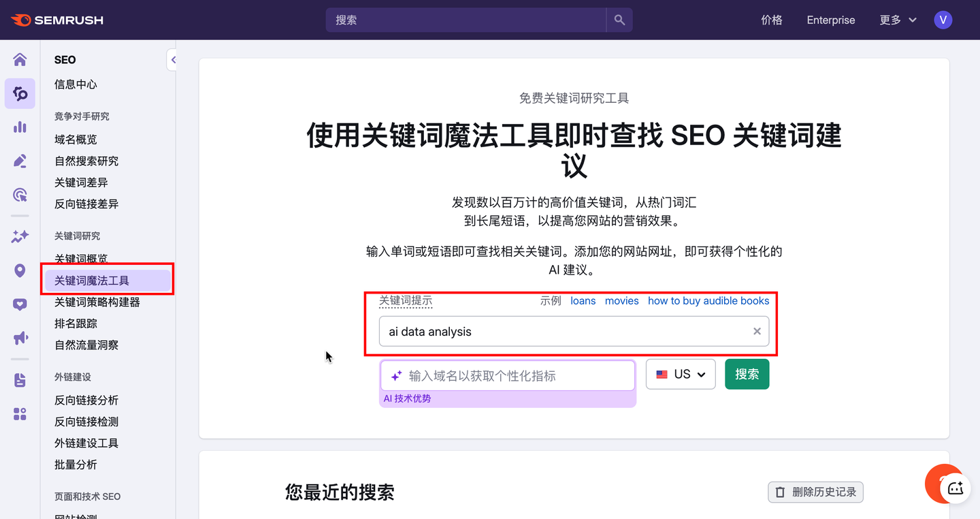The height and width of the screenshot is (519, 980).
Task: Open 反向链接差异 in sidebar
Action: tap(86, 204)
